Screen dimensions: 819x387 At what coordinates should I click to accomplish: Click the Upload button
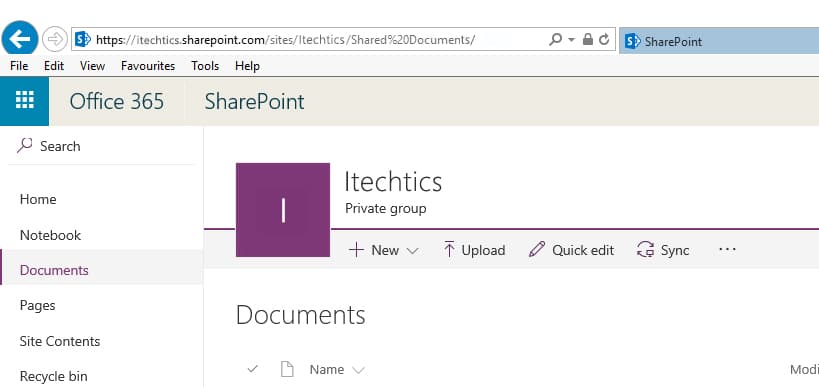[474, 250]
